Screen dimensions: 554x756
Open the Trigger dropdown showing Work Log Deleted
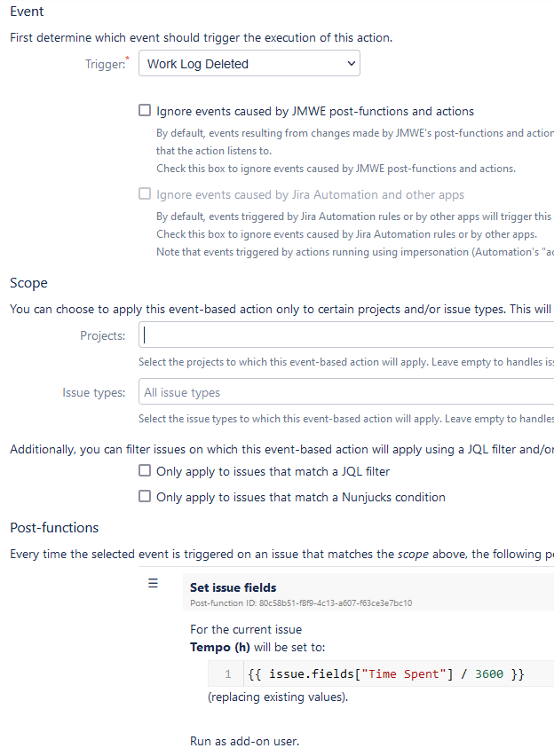click(x=249, y=64)
